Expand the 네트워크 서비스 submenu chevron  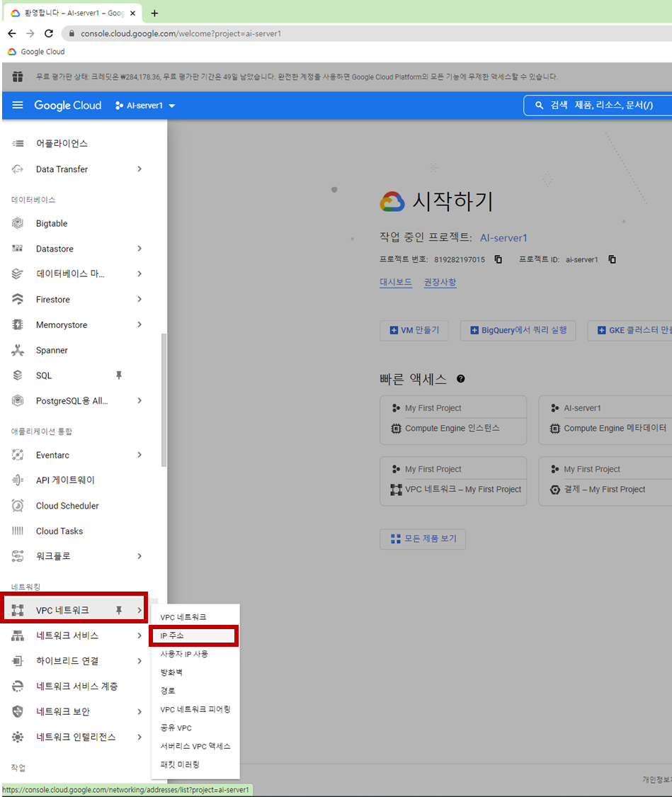139,635
